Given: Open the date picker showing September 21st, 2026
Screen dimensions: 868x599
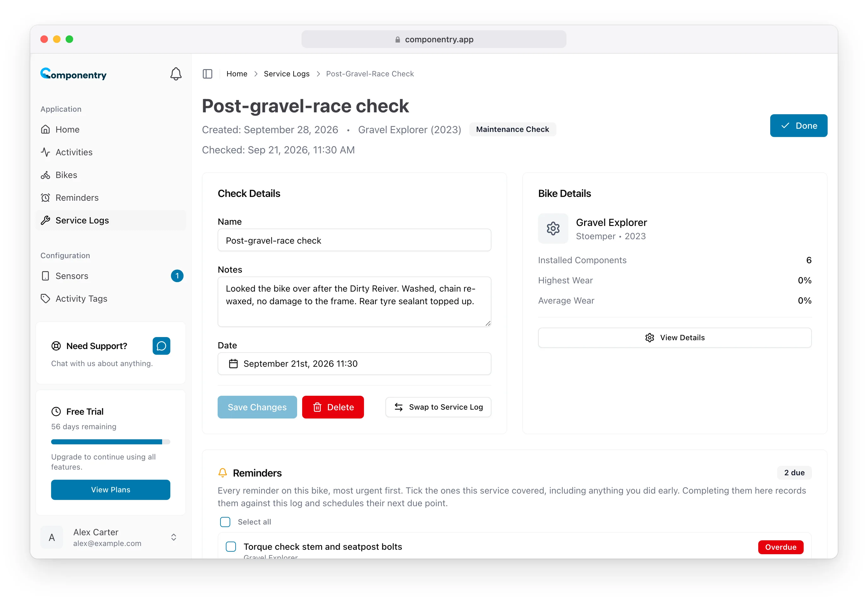Looking at the screenshot, I should point(354,363).
